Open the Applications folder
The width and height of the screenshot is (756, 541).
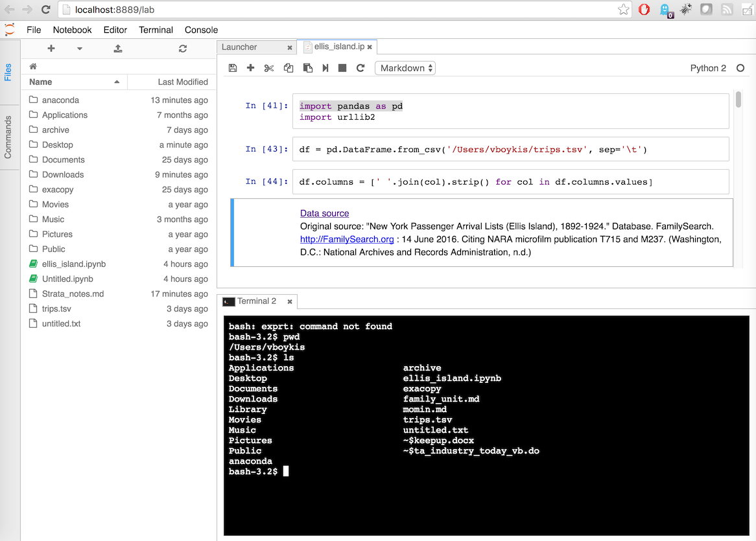119,115
